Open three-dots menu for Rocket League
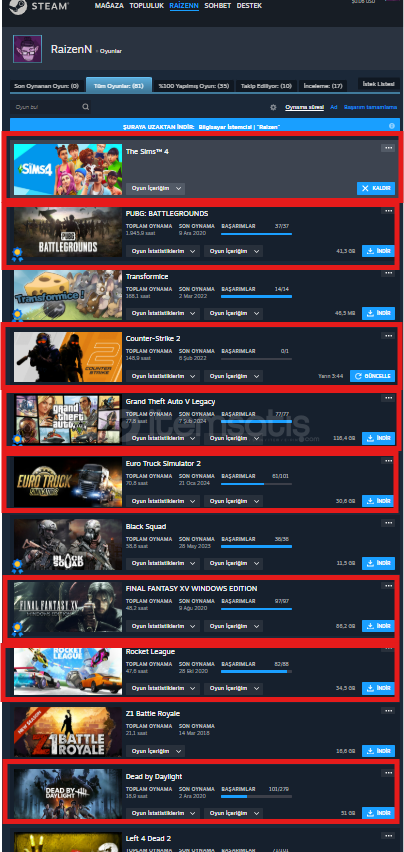This screenshot has height=852, width=404. click(x=388, y=648)
